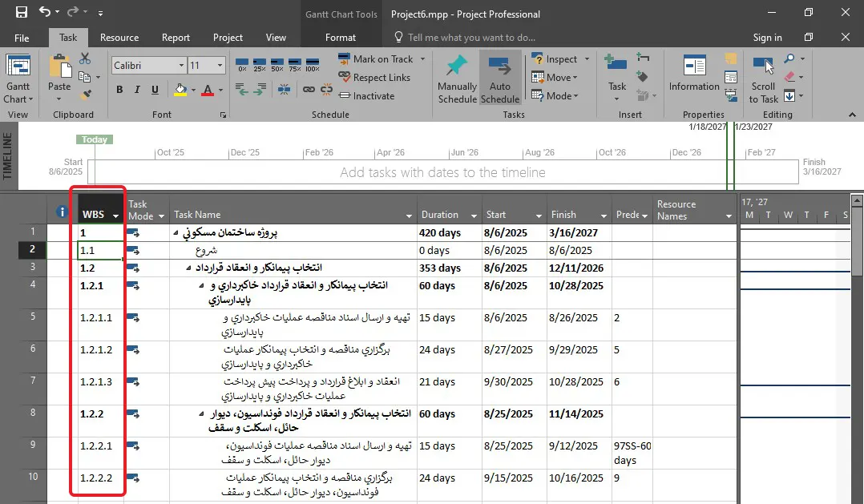Image resolution: width=864 pixels, height=504 pixels.
Task: Click the Gantt chart vertical scrollbar up arrow
Action: [x=857, y=200]
